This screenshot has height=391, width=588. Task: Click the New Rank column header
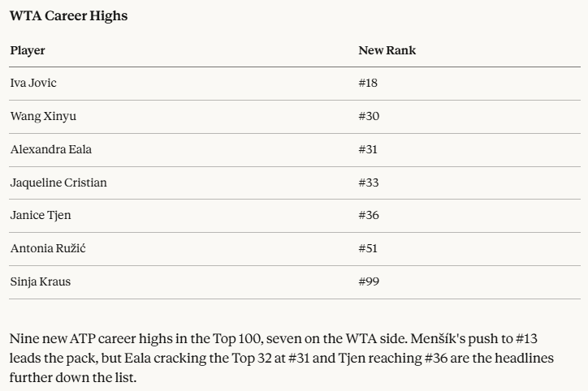[x=387, y=50]
